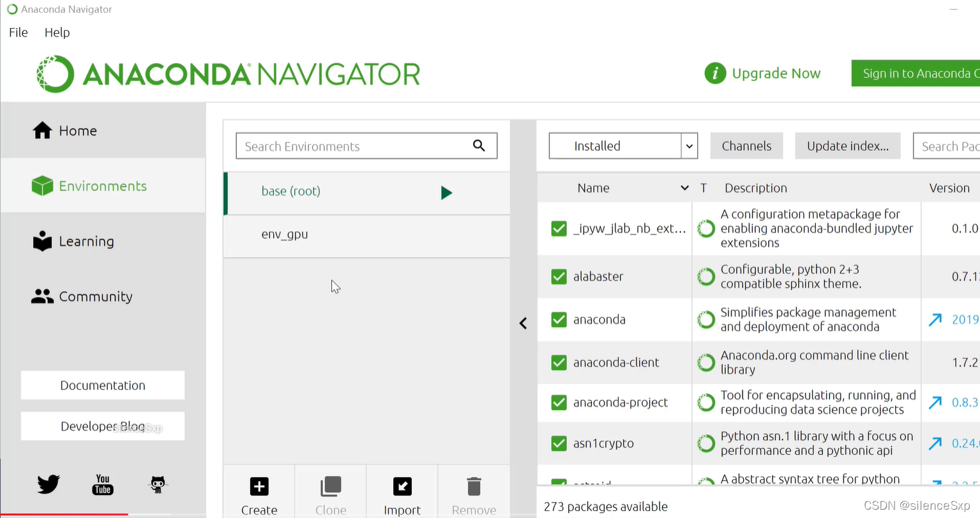Click the anaconda-client package name
The image size is (980, 518).
(x=616, y=363)
